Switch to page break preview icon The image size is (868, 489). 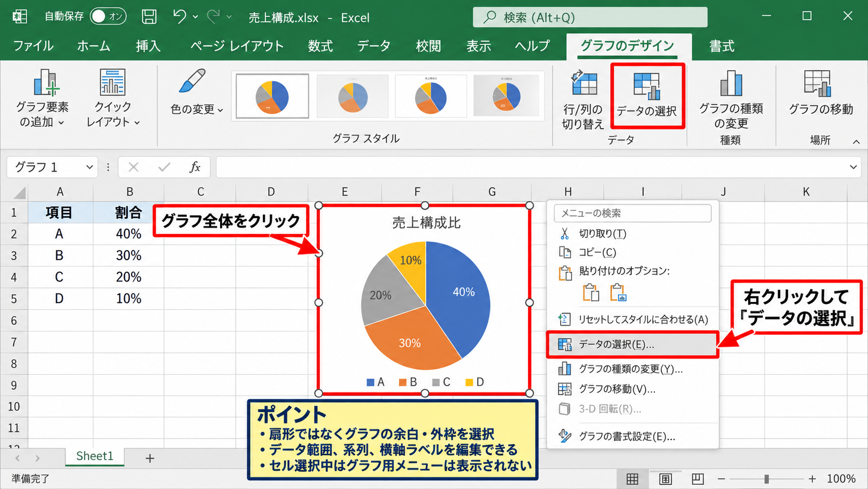point(698,479)
